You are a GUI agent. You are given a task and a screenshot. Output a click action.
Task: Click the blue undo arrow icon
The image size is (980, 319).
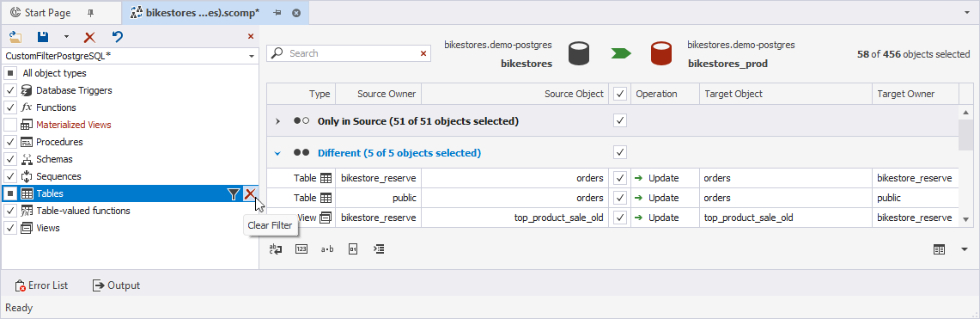pyautogui.click(x=117, y=37)
